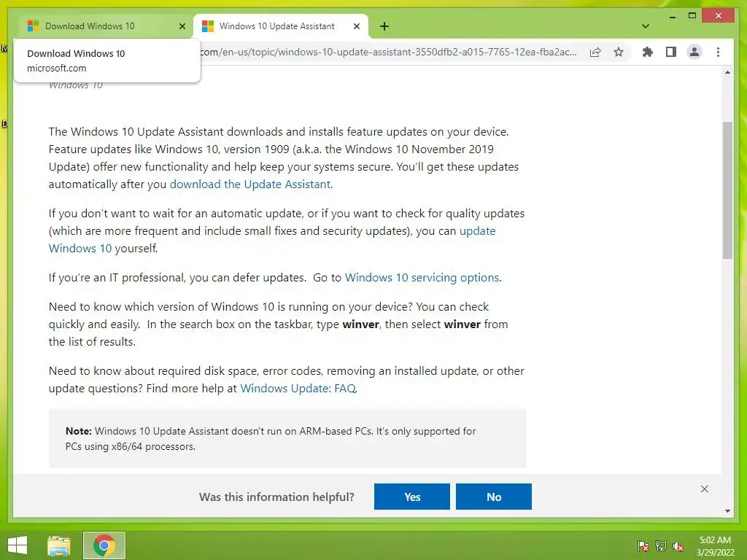
Task: Bookmark this page with the star icon
Action: point(619,52)
